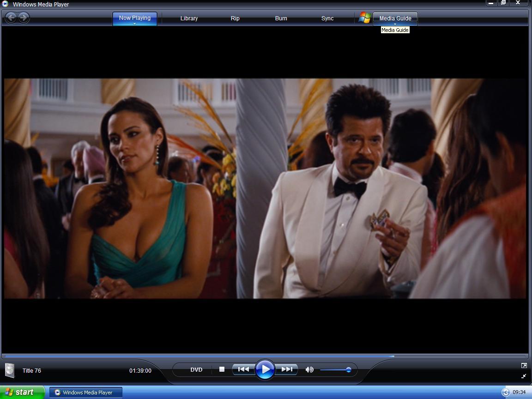This screenshot has height=399, width=532.
Task: Click the Windows logo online stores icon
Action: [365, 18]
